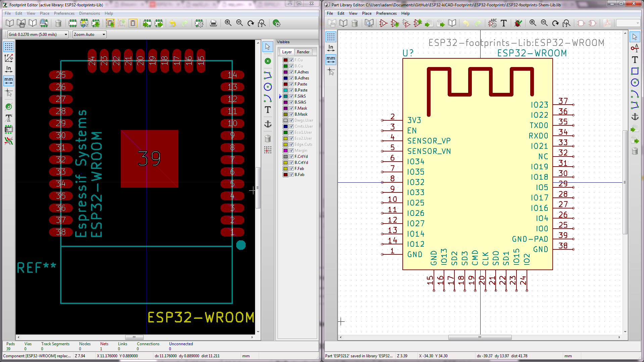Click the undo arrow in Footprint Editor toolbar
644x362 pixels.
[173, 23]
